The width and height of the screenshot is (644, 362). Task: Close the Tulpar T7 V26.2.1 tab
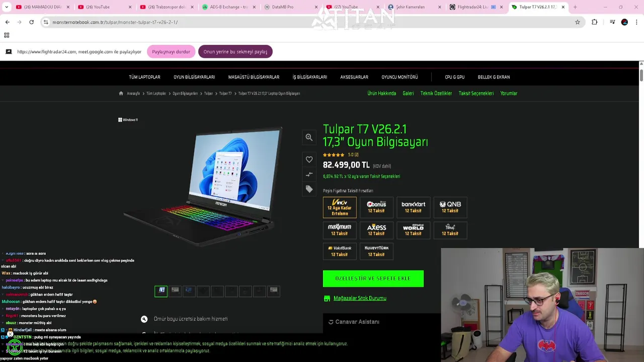click(563, 7)
